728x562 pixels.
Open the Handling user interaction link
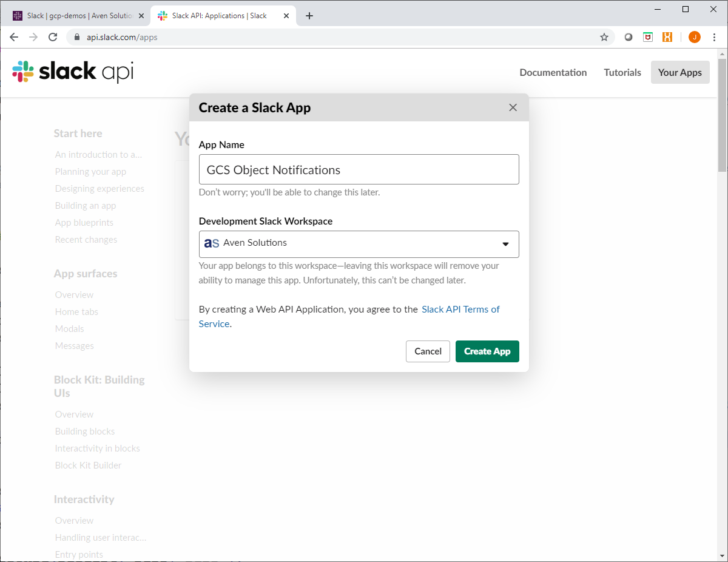(101, 538)
